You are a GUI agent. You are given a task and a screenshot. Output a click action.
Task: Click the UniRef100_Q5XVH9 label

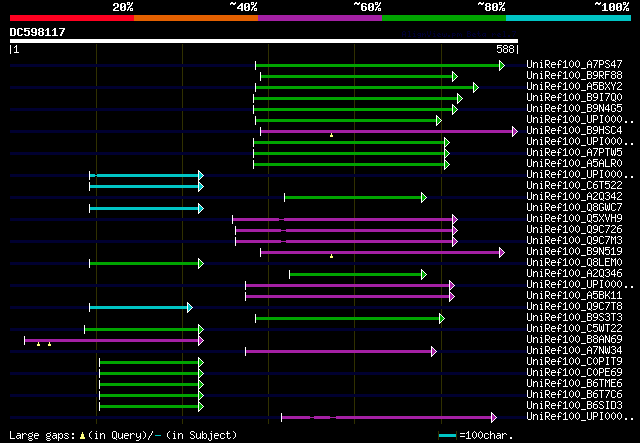574,218
